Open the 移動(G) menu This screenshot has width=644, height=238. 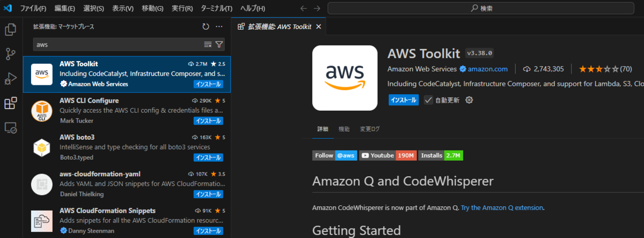tap(152, 8)
